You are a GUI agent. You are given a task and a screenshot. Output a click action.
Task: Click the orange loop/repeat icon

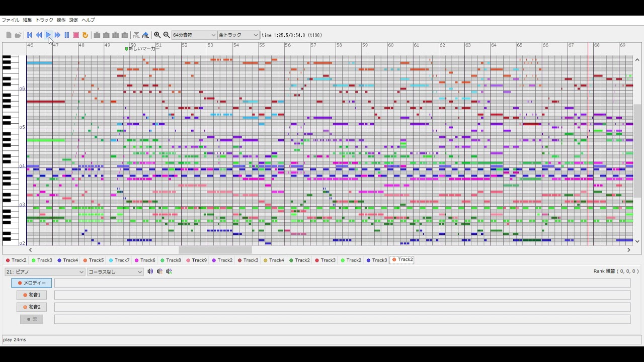click(x=85, y=35)
